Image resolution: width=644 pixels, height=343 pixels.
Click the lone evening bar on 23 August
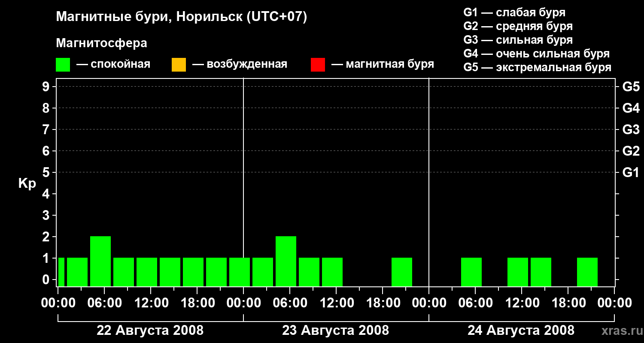coord(402,272)
